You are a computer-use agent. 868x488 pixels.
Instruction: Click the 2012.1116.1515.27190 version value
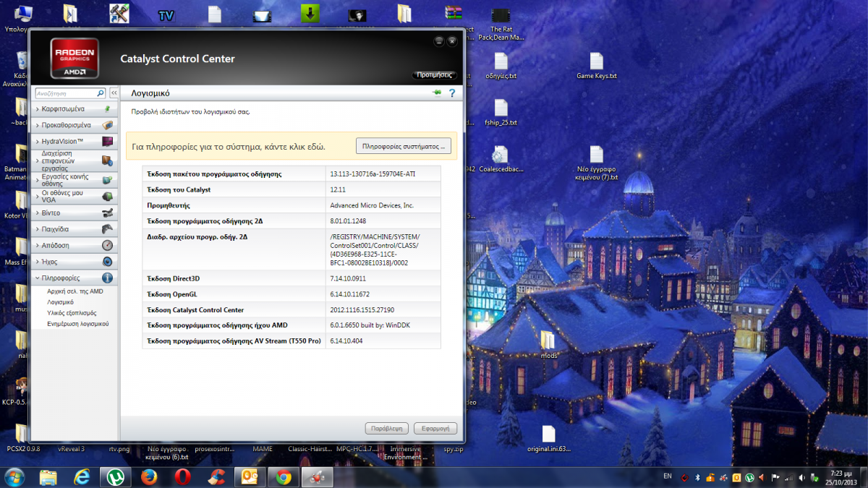point(362,310)
